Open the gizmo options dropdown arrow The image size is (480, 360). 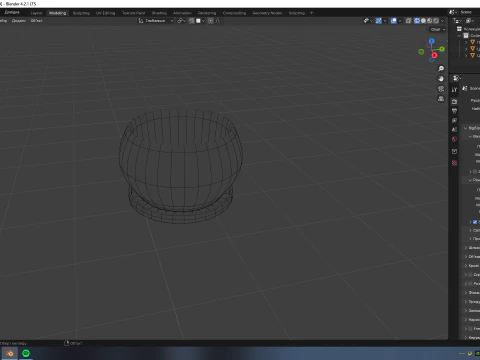click(385, 21)
